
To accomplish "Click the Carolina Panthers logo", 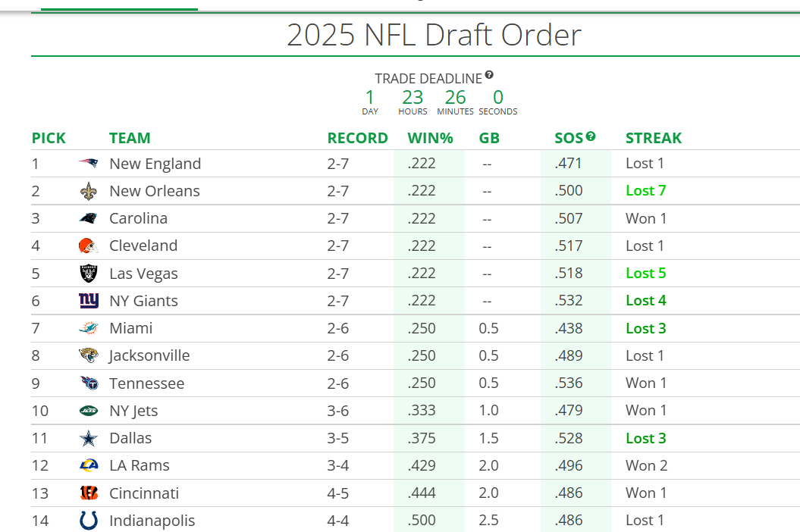I will point(89,218).
